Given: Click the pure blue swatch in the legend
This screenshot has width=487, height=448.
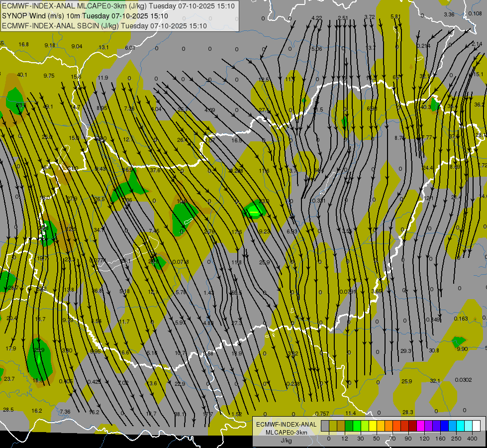Looking at the screenshot, I should point(444,426).
